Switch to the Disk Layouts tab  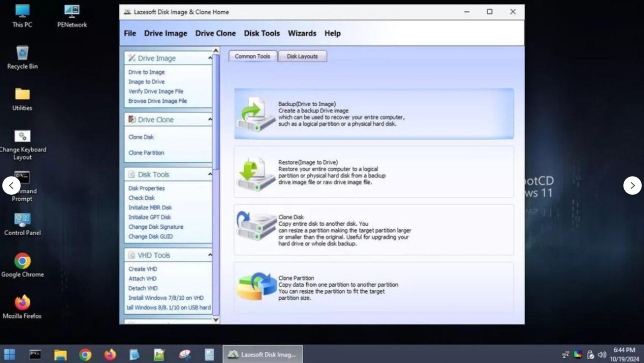pos(302,56)
